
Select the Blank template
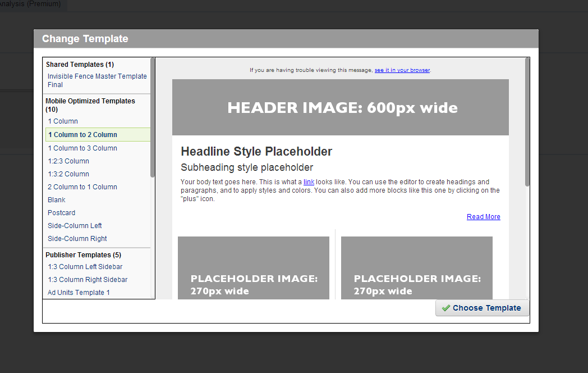(57, 200)
